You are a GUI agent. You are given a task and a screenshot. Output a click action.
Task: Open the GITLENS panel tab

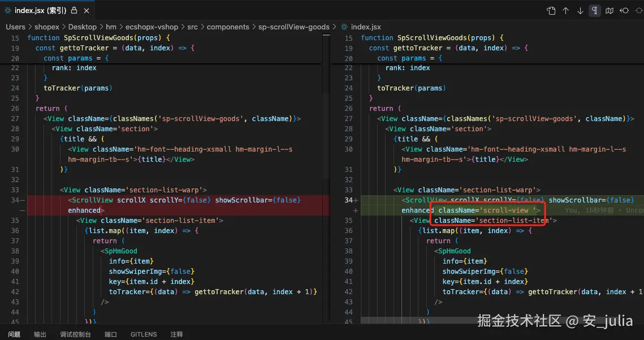[x=144, y=334]
